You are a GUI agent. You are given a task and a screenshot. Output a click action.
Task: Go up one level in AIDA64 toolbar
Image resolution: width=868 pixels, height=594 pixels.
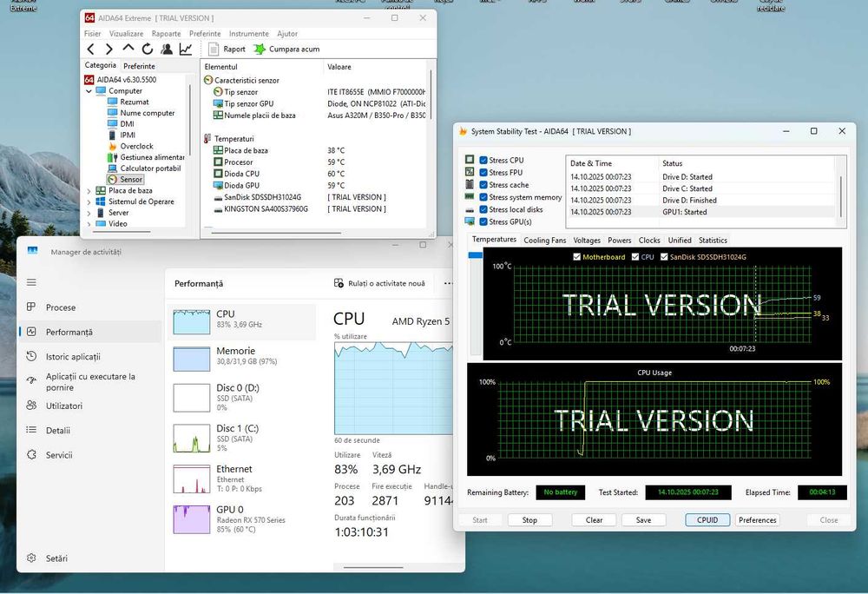point(128,49)
